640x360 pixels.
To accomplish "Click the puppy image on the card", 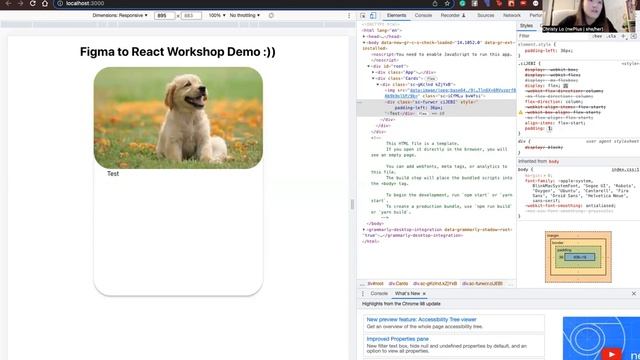I will [x=178, y=118].
